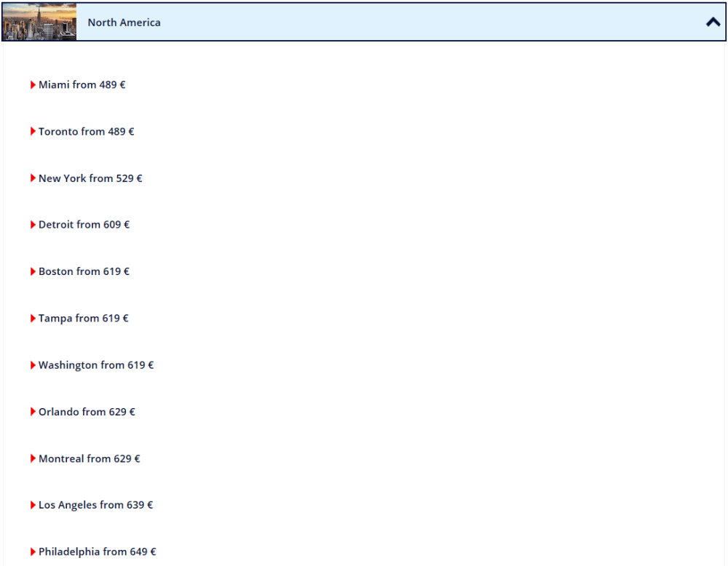Click red arrow icon beside Miami
The width and height of the screenshot is (728, 566).
(33, 85)
